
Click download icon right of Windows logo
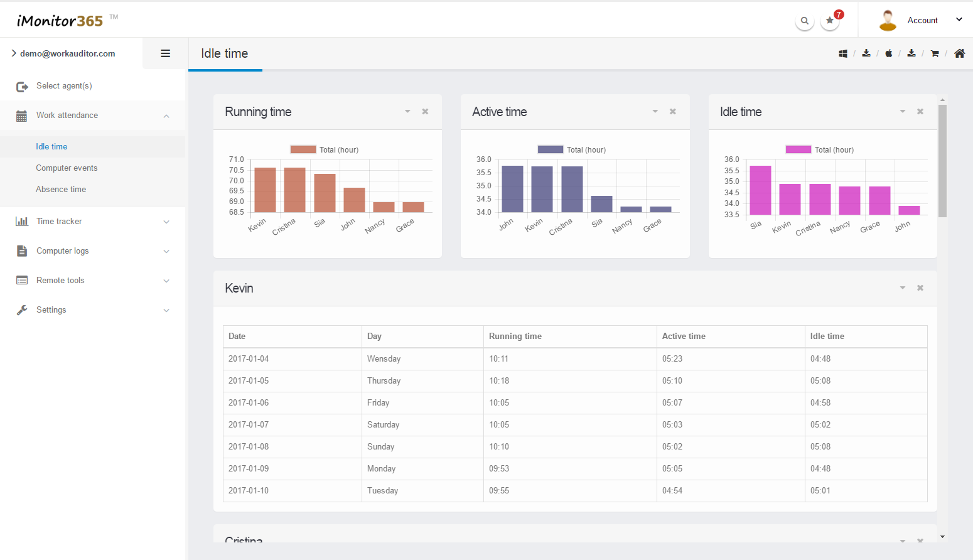pyautogui.click(x=866, y=53)
